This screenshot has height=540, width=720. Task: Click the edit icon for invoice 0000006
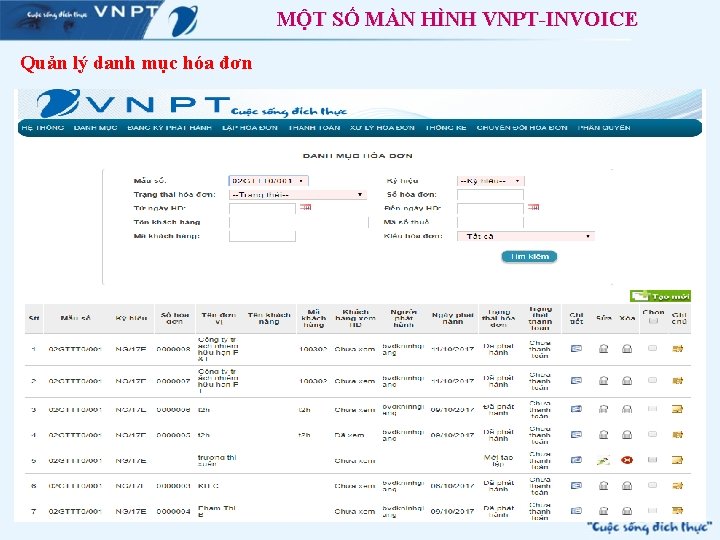pyautogui.click(x=604, y=409)
